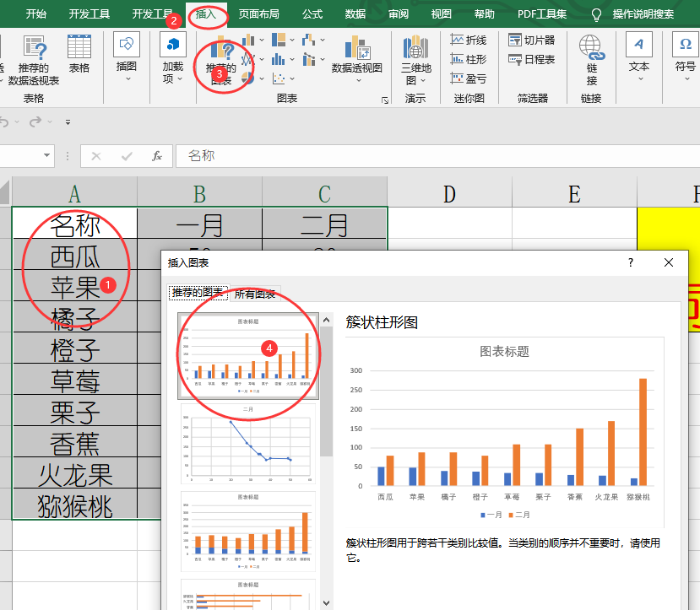
Task: Insert a statistic (histogram) chart icon
Action: (x=279, y=59)
